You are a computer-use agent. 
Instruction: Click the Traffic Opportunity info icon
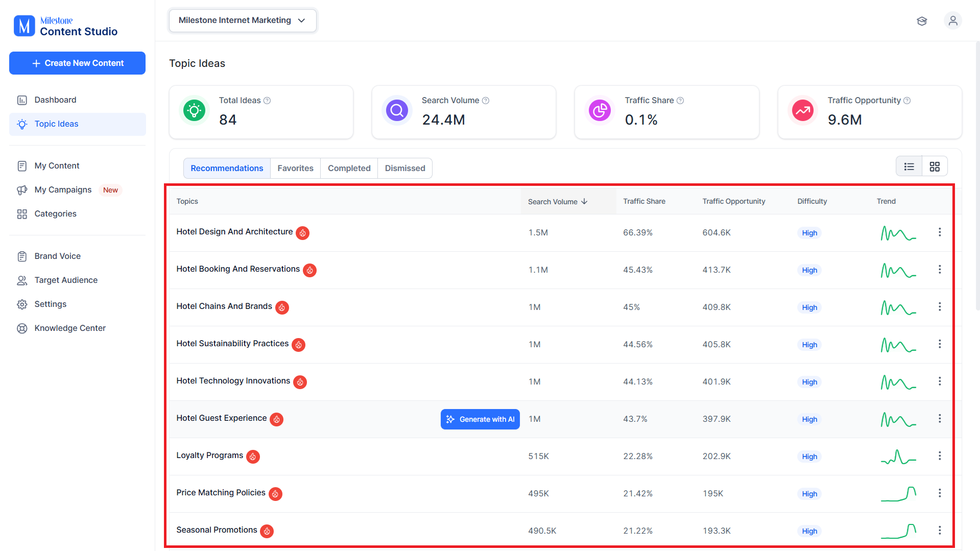[x=907, y=101]
